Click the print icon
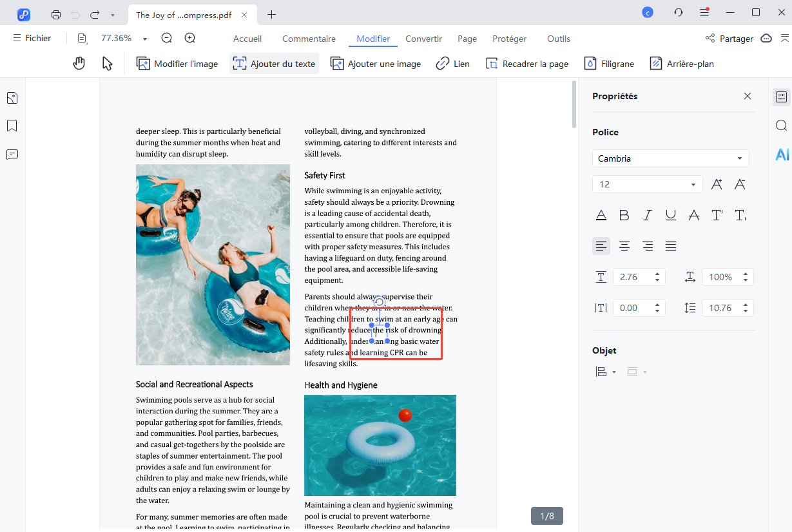 coord(56,14)
